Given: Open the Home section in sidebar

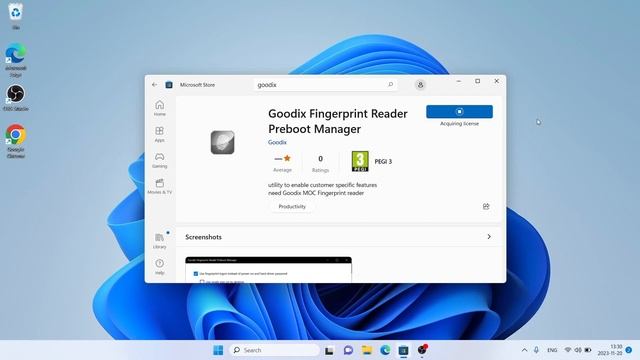Looking at the screenshot, I should coord(160,108).
